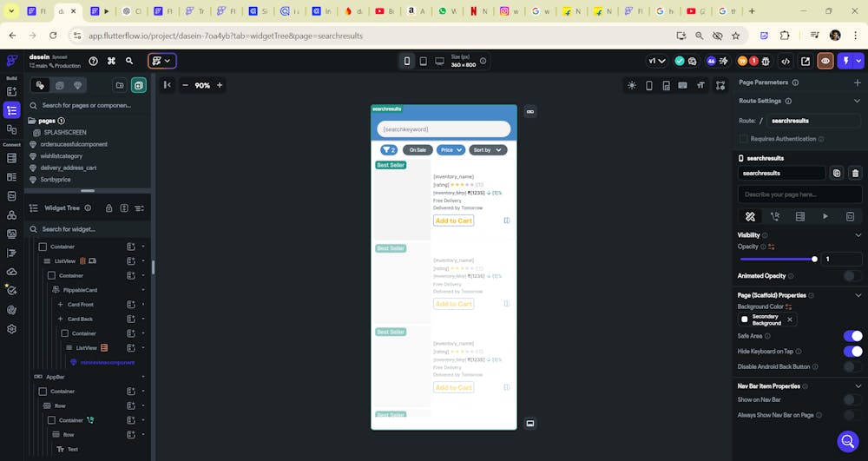Select the tablet device size icon
The height and width of the screenshot is (461, 868).
click(x=423, y=61)
